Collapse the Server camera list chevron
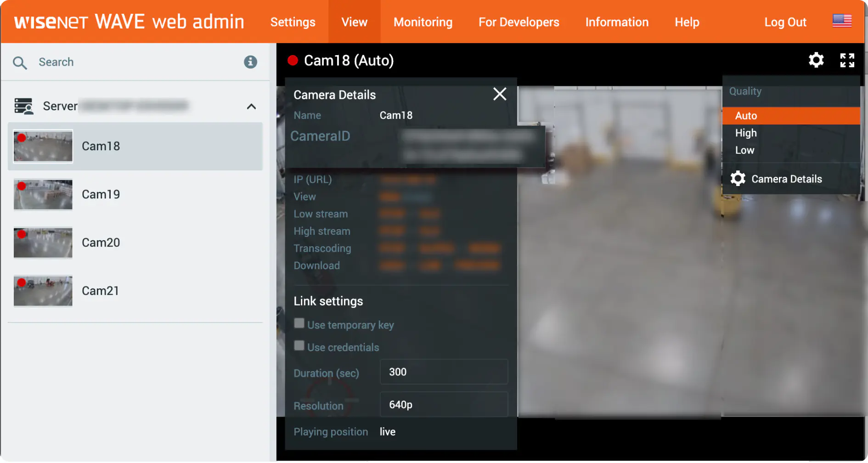Image resolution: width=868 pixels, height=463 pixels. point(251,107)
